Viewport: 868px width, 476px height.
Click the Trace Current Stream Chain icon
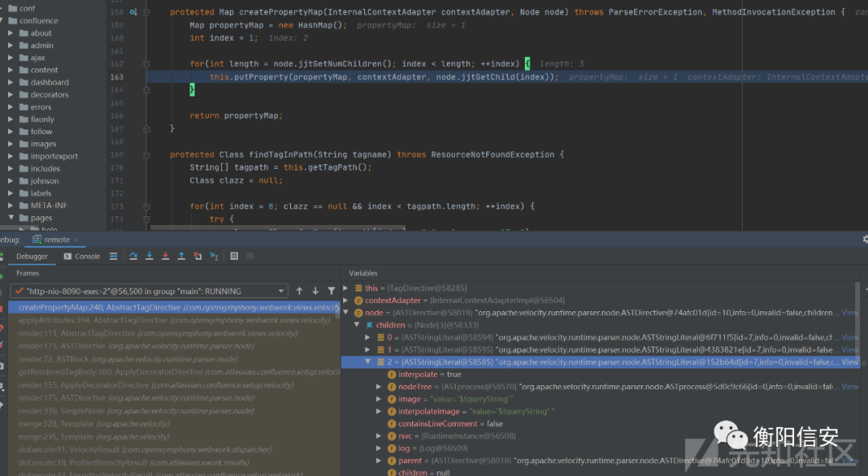250,256
